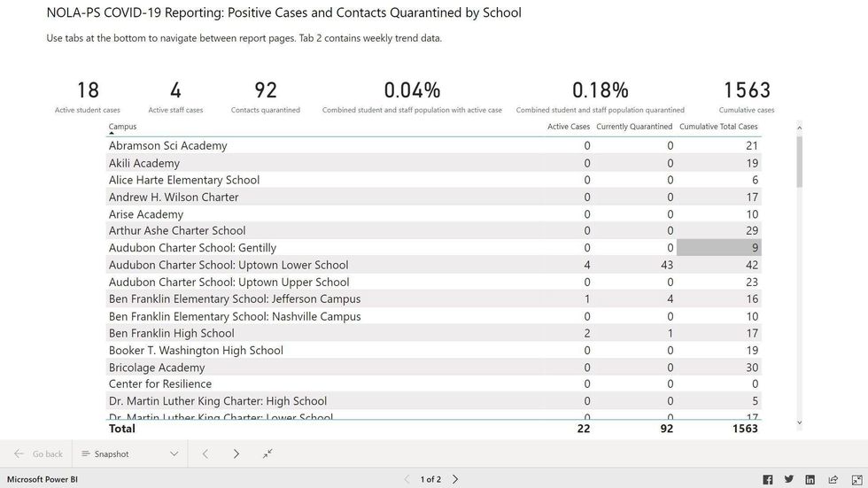Sort by Currently Quarantined column
The height and width of the screenshot is (488, 868).
[634, 127]
